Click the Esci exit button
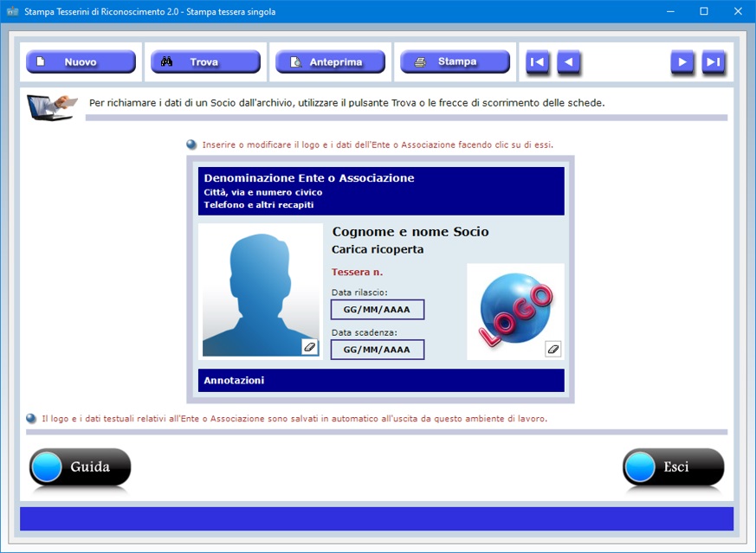The height and width of the screenshot is (553, 756). coord(674,466)
